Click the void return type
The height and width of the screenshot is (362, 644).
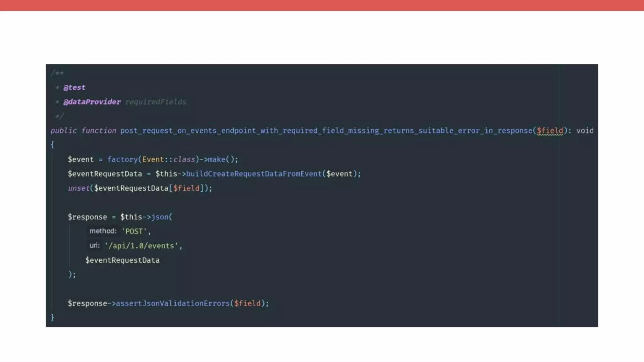pyautogui.click(x=585, y=130)
